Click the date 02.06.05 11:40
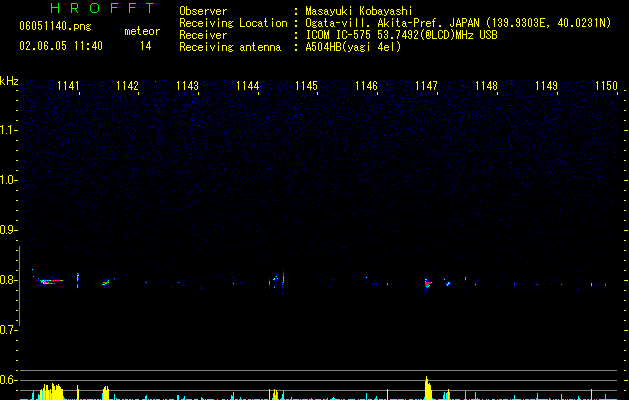Viewport: 629px width, 400px height. (x=61, y=46)
